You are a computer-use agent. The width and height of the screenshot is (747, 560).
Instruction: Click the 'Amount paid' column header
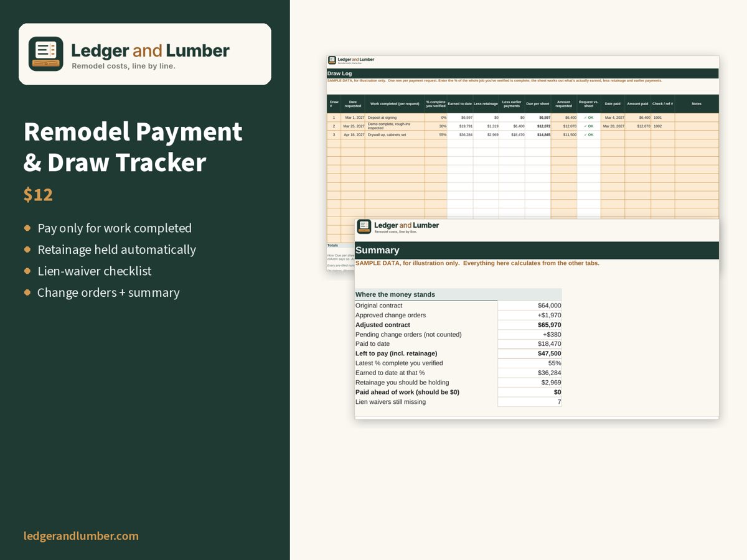(637, 104)
